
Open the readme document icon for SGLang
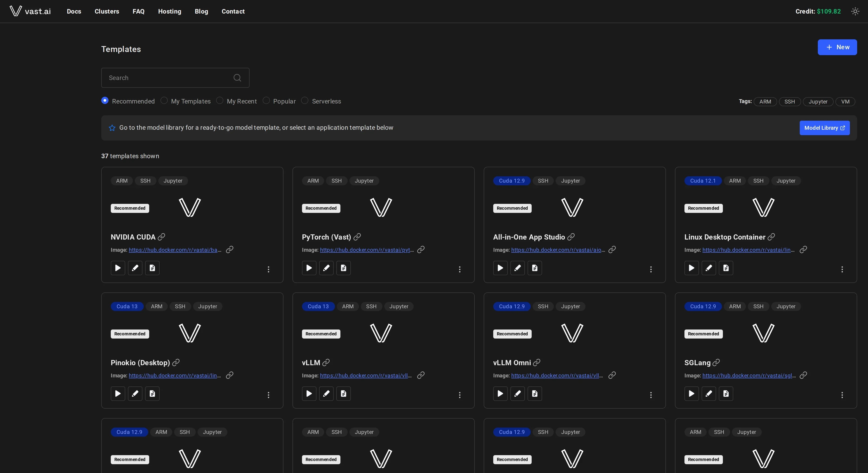click(726, 394)
